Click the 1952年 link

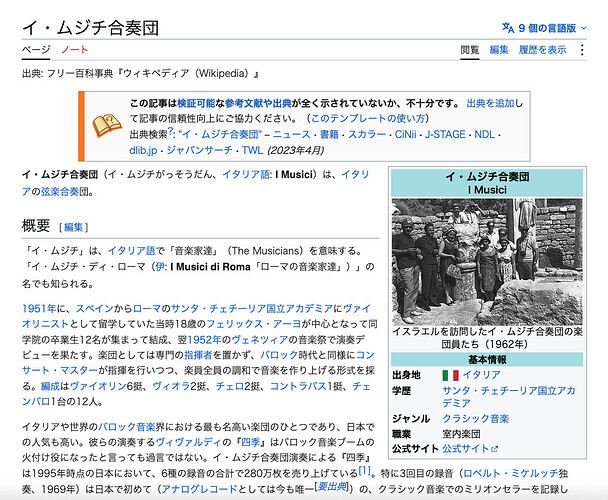click(204, 340)
